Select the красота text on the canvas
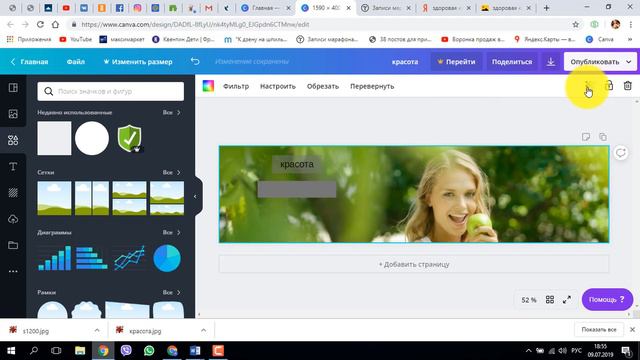The height and width of the screenshot is (360, 640). 297,164
